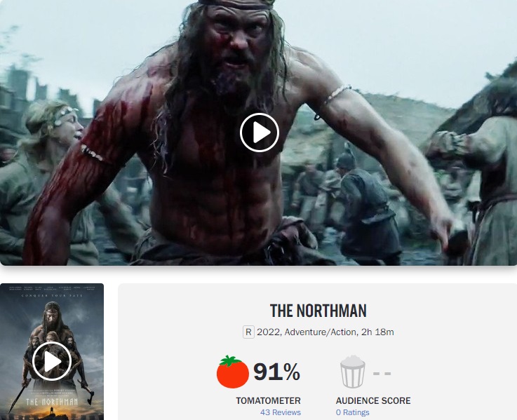The image size is (517, 420).
Task: Click the Conquer Your Fate tagline on poster
Action: [x=52, y=296]
